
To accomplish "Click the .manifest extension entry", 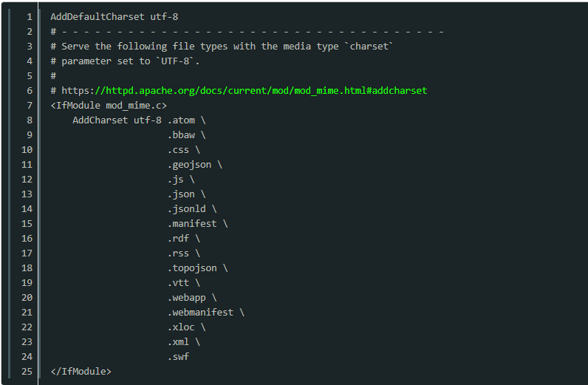I will (192, 223).
